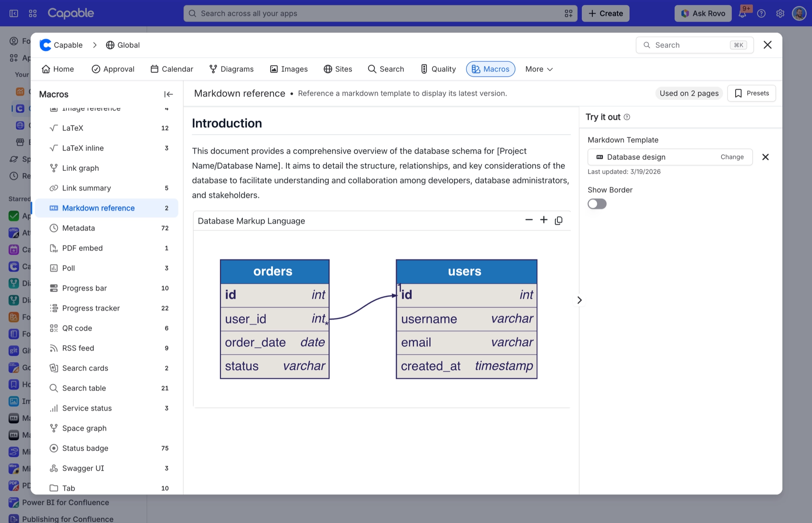Select the Progress tracker macro
This screenshot has height=523, width=812.
point(106,308)
